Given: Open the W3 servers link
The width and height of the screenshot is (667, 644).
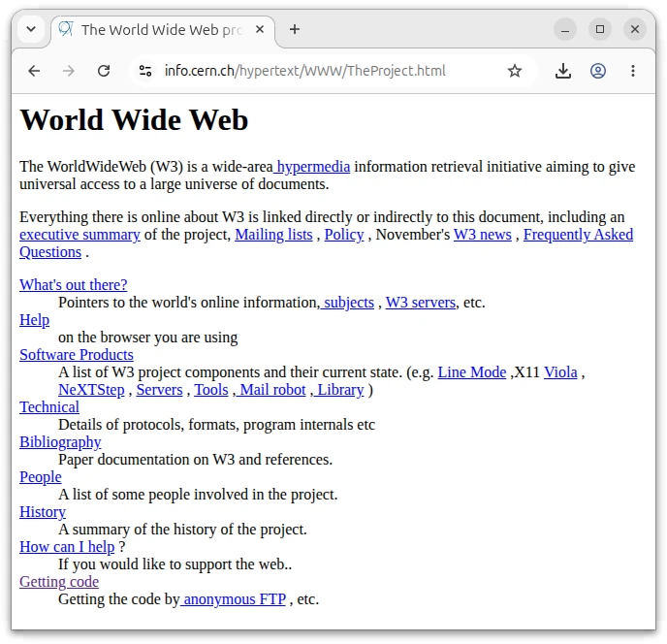Looking at the screenshot, I should 421,303.
